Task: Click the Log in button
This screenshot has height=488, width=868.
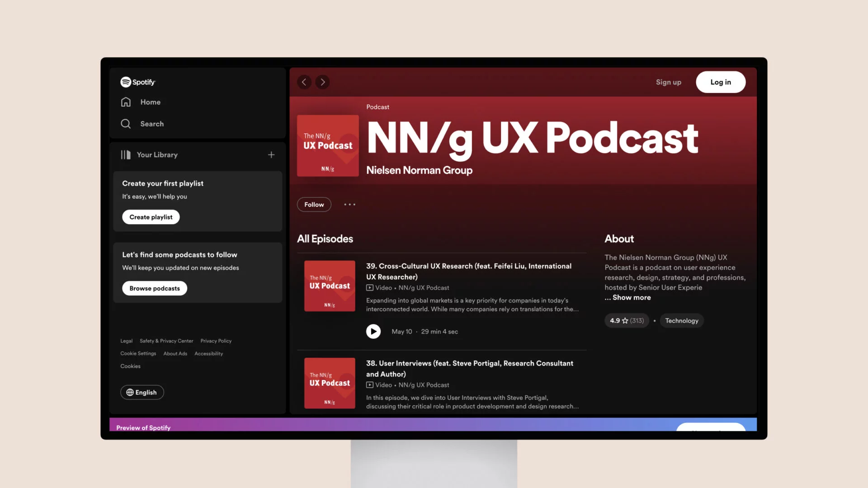Action: (x=720, y=82)
